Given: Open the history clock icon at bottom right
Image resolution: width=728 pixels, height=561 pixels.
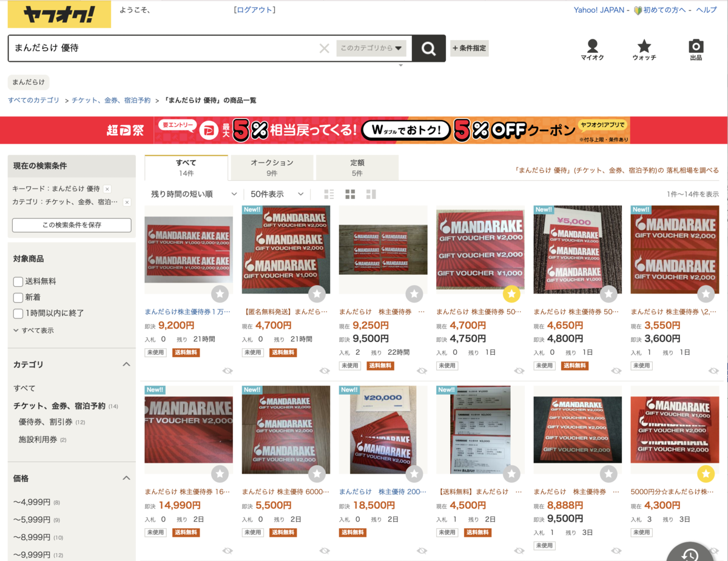Looking at the screenshot, I should pos(690,552).
